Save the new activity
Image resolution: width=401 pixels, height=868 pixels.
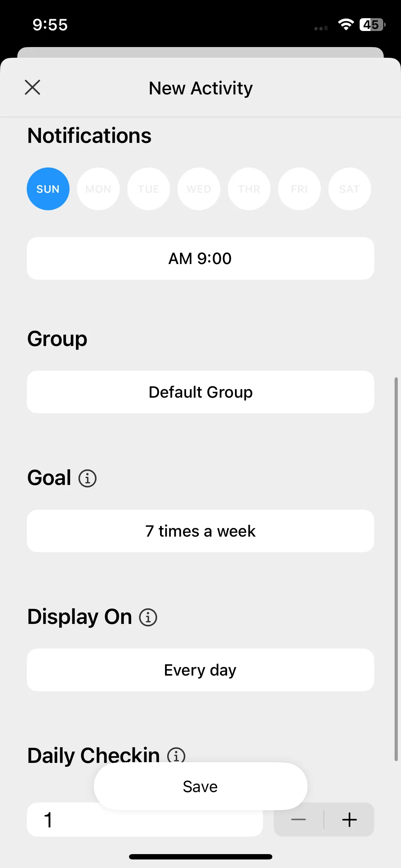point(200,786)
